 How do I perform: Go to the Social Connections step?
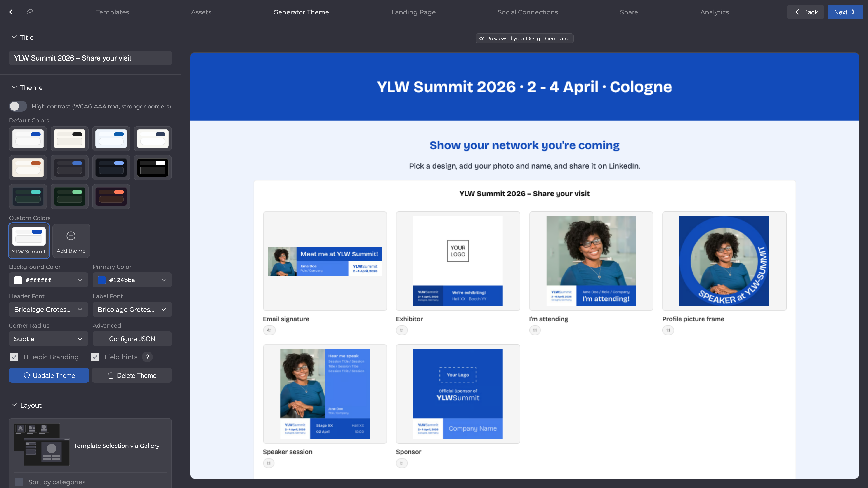[528, 12]
